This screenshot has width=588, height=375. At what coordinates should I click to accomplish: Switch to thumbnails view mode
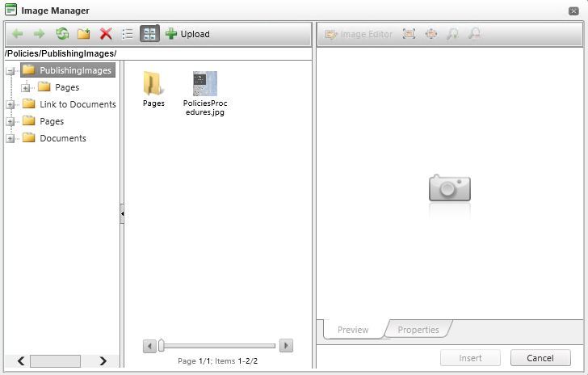[149, 34]
